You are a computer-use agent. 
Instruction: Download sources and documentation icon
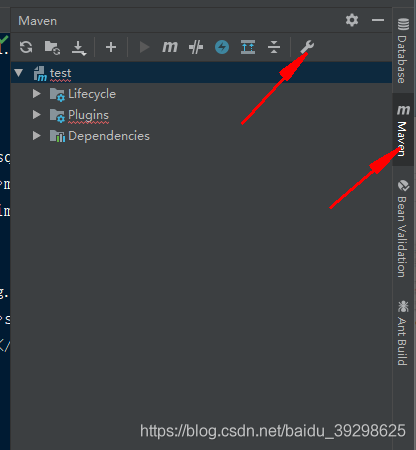tap(79, 48)
